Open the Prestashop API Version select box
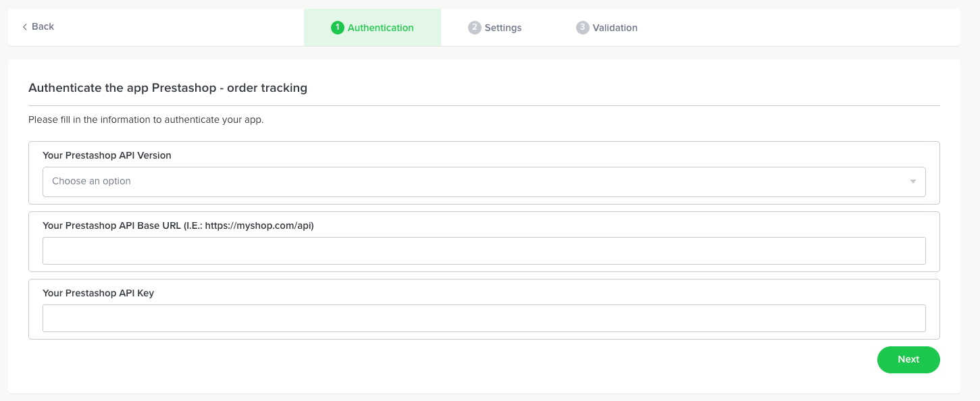Screen dimensions: 980x401 tap(484, 182)
